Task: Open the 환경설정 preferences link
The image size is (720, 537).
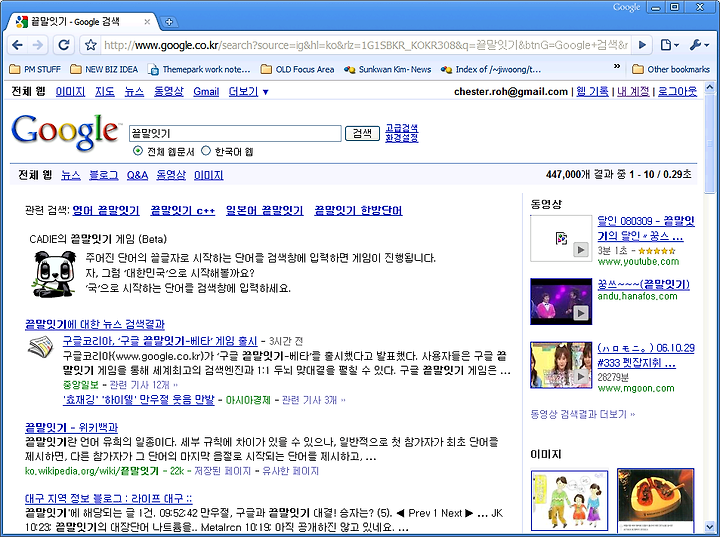Action: [x=402, y=138]
